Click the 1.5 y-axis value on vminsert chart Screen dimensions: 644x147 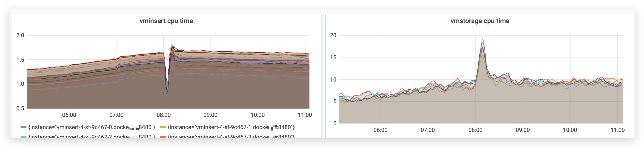coord(20,60)
